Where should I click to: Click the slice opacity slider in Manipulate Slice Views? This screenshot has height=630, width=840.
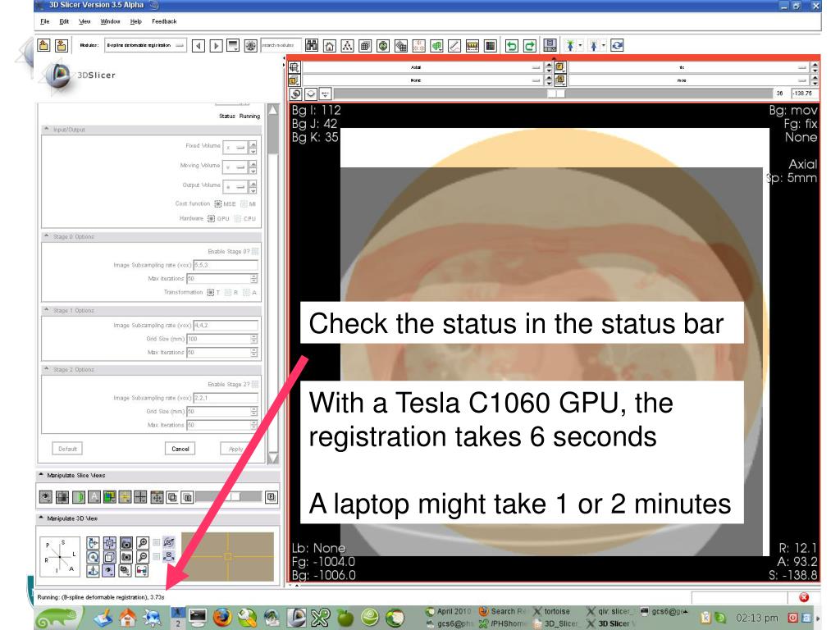(x=229, y=497)
